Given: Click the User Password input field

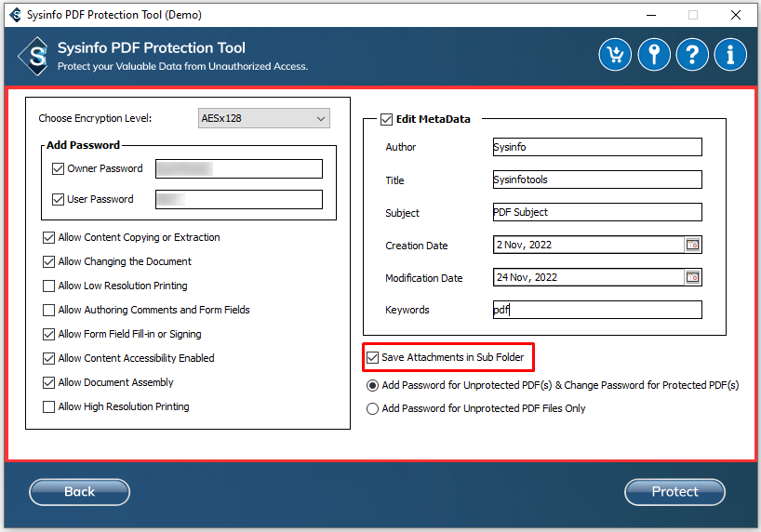Looking at the screenshot, I should click(239, 199).
